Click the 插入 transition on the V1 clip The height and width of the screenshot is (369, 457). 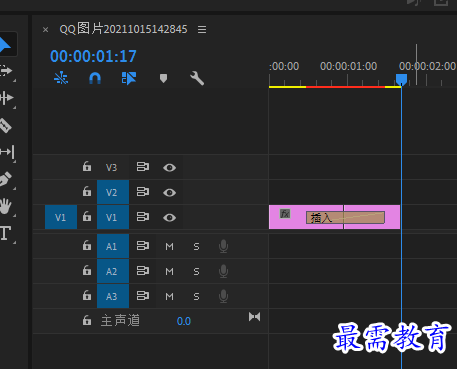click(x=345, y=218)
